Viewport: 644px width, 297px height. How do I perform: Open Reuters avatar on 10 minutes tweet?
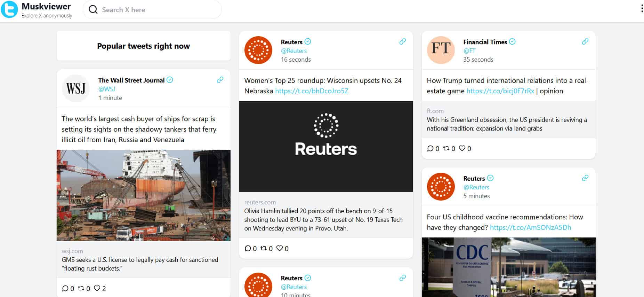click(x=258, y=285)
